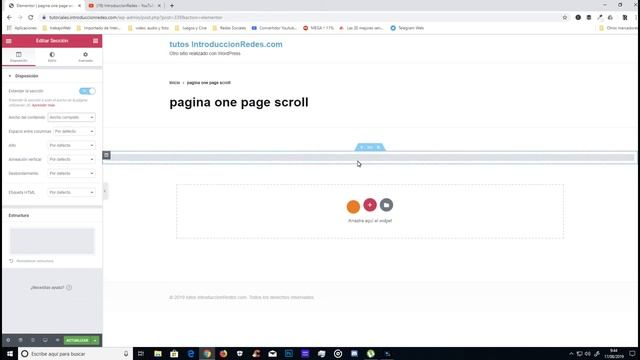The height and width of the screenshot is (360, 640).
Task: Open Otros marcadores bookmark folder
Action: (618, 28)
